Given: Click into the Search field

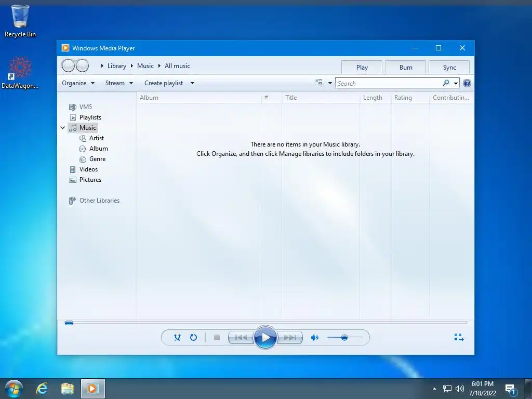Looking at the screenshot, I should click(x=389, y=83).
